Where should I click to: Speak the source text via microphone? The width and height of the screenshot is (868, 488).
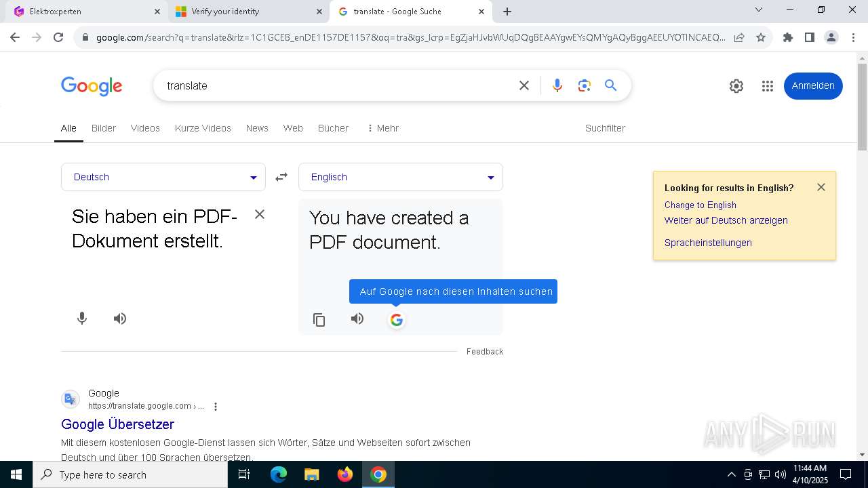[x=82, y=319]
